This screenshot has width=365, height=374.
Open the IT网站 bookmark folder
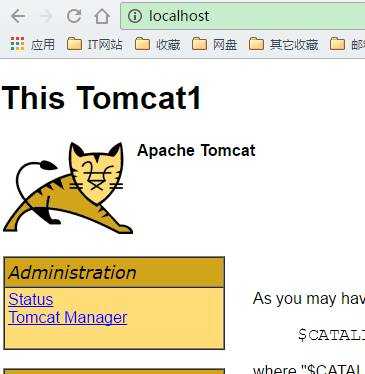pyautogui.click(x=95, y=44)
